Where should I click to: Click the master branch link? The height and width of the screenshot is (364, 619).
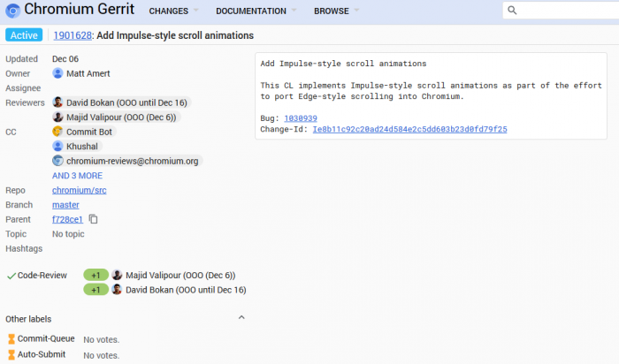tap(65, 205)
